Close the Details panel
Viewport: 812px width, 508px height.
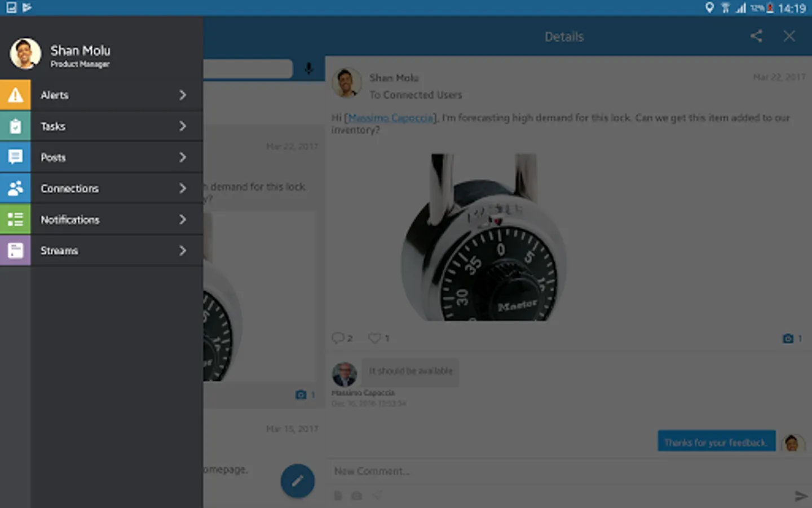pos(789,36)
